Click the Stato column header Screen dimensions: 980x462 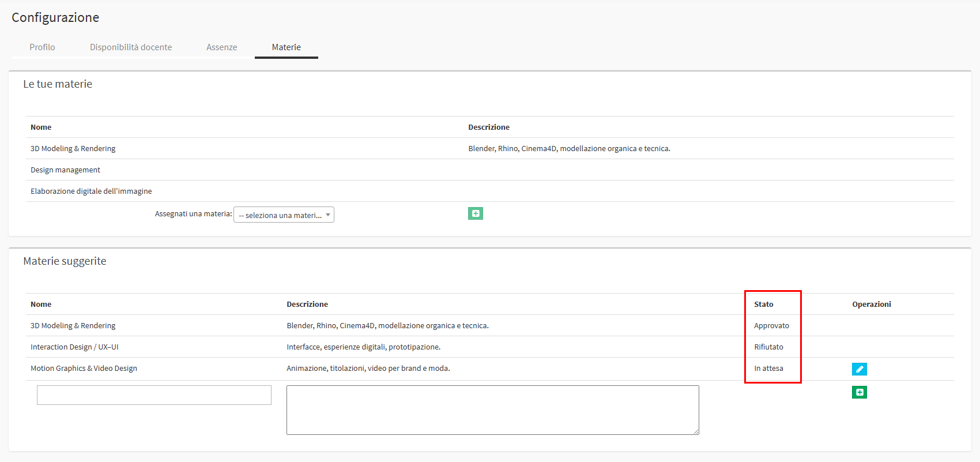pos(764,305)
